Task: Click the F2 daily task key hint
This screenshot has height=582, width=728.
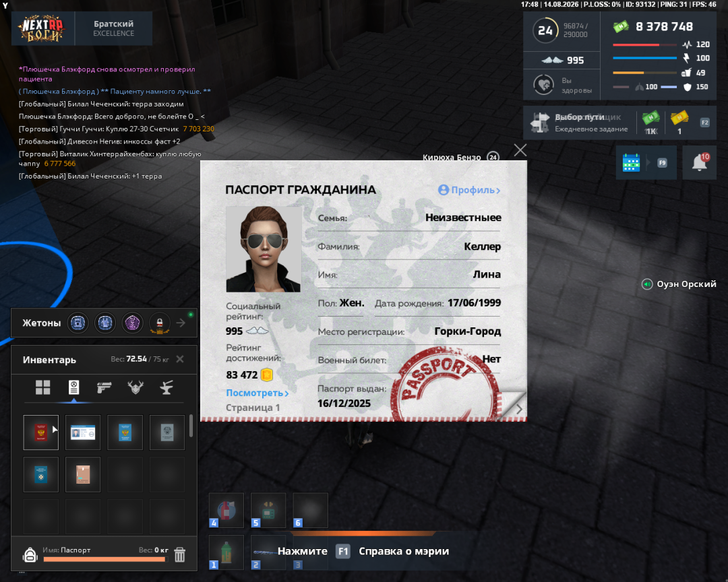Action: pyautogui.click(x=705, y=123)
